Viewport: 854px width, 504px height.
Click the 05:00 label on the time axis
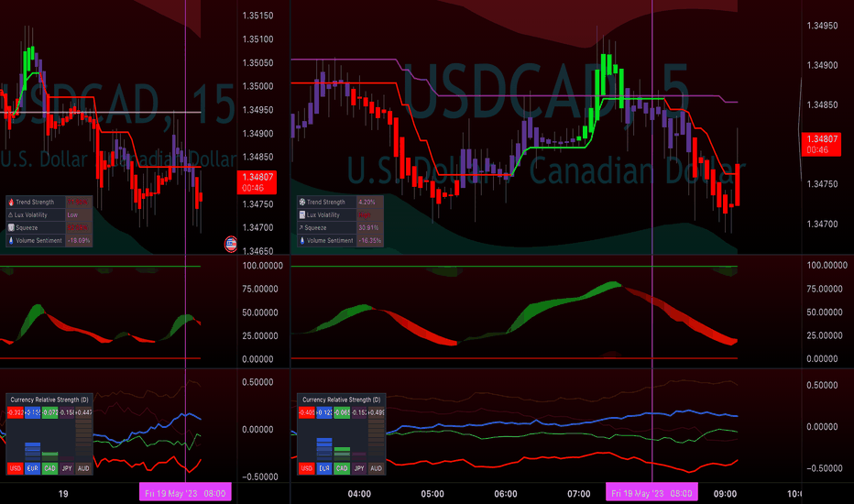432,494
